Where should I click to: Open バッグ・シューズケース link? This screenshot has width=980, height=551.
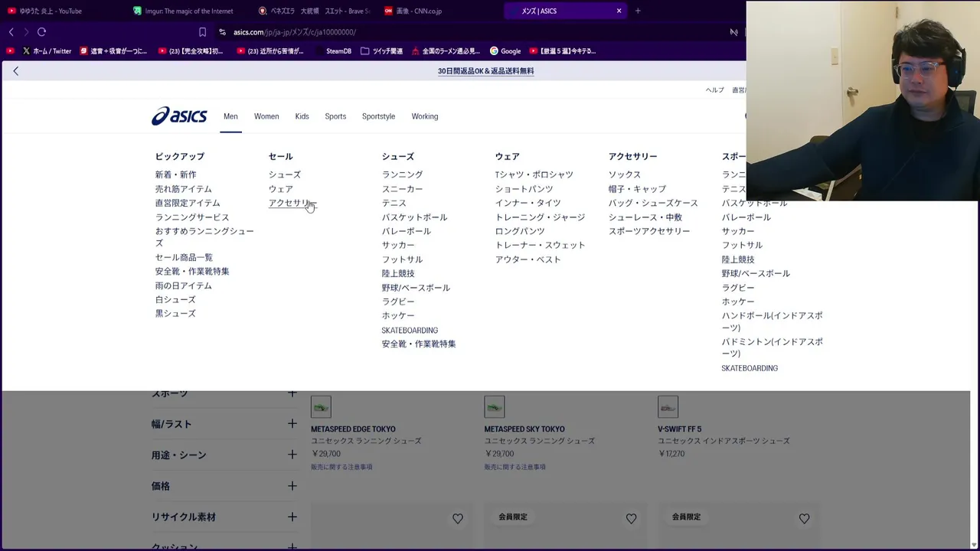click(653, 203)
